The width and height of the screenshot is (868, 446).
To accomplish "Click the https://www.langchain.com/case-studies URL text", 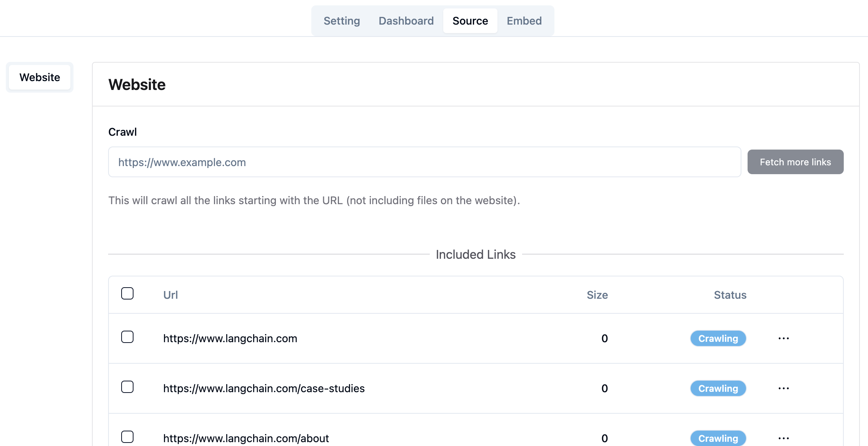I will click(264, 388).
